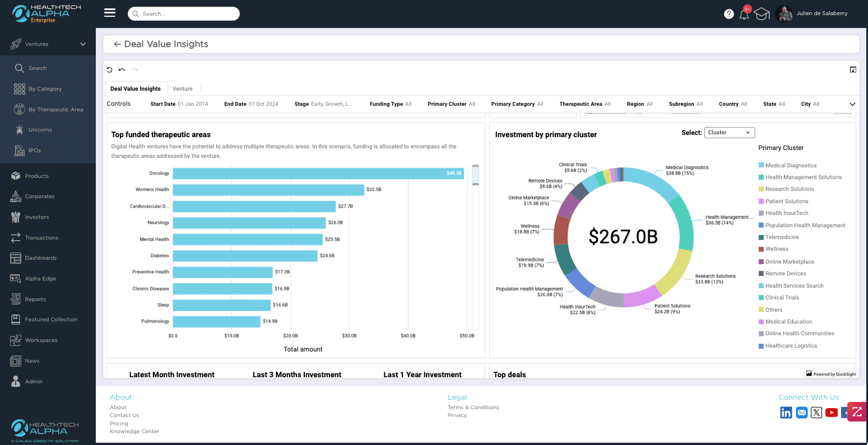Open the notifications bell icon
868x445 pixels.
click(744, 14)
